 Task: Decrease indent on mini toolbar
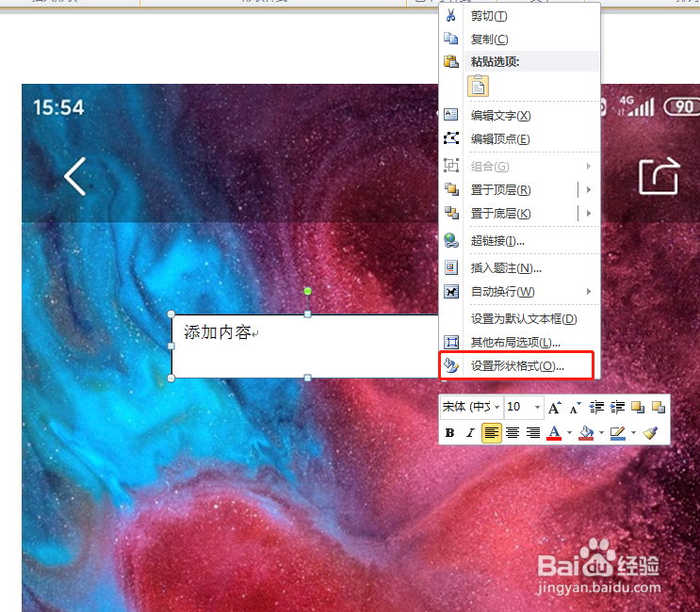(x=596, y=408)
